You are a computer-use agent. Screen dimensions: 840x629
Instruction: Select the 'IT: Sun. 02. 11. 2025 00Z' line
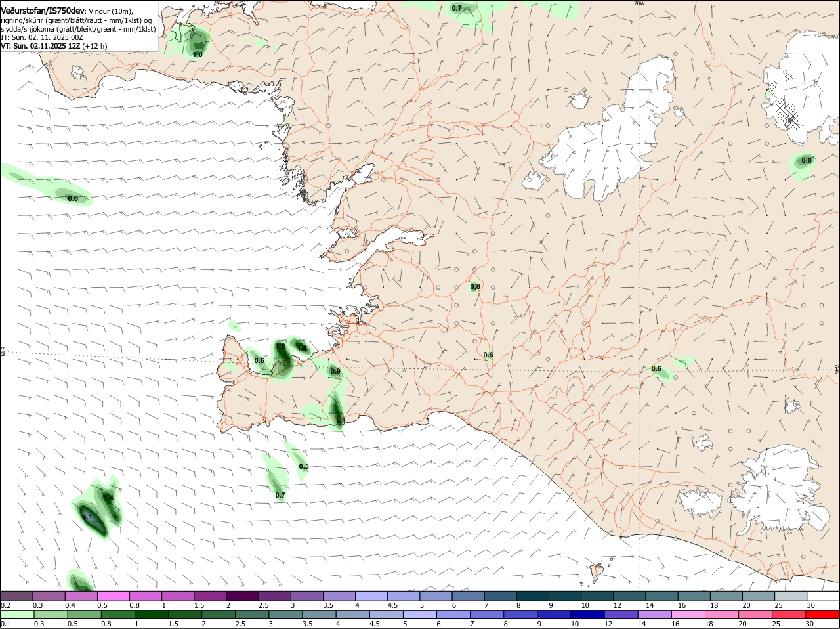[x=42, y=37]
